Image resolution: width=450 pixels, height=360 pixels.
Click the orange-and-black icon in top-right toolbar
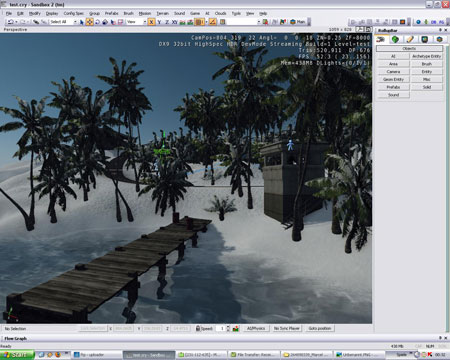403,22
